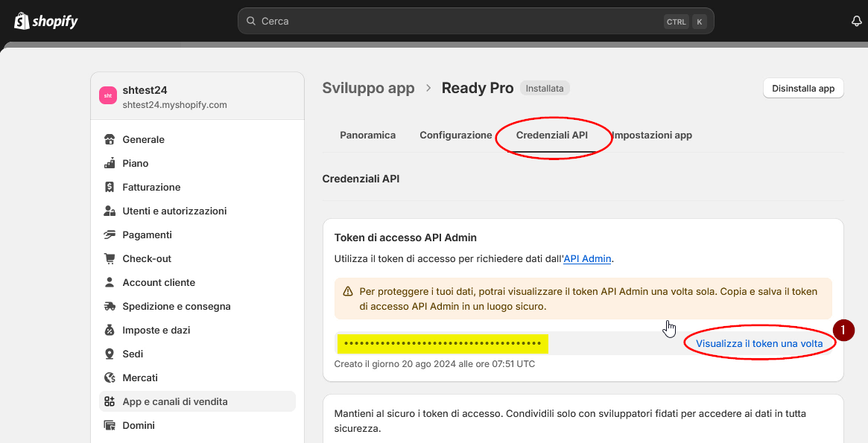The height and width of the screenshot is (443, 868).
Task: Click the search magnifier icon
Action: (x=251, y=21)
